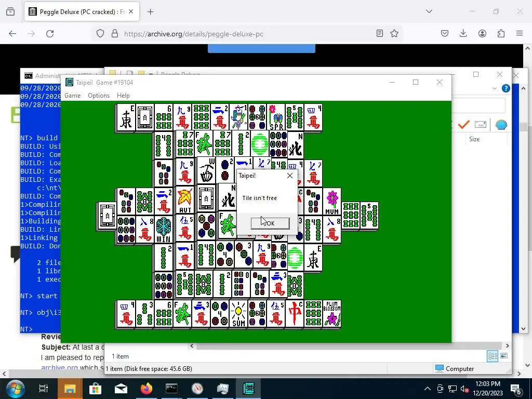Open Mail app from the taskbar
The width and height of the screenshot is (532, 399).
[121, 389]
